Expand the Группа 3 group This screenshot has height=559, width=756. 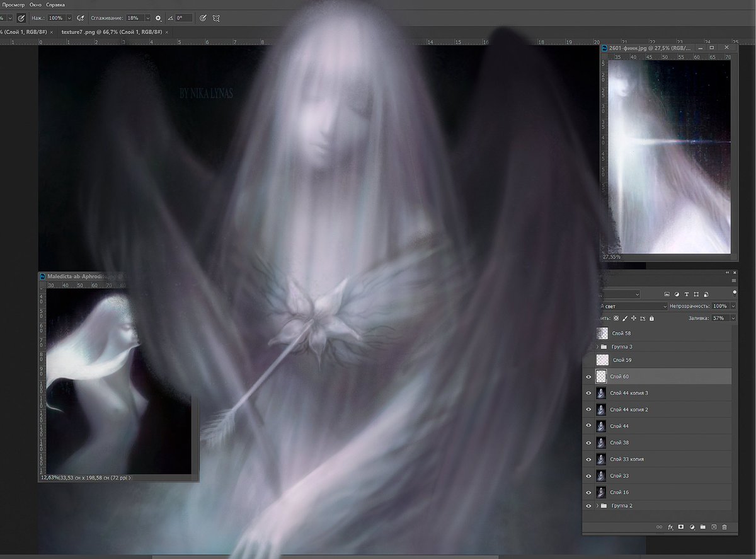point(597,347)
